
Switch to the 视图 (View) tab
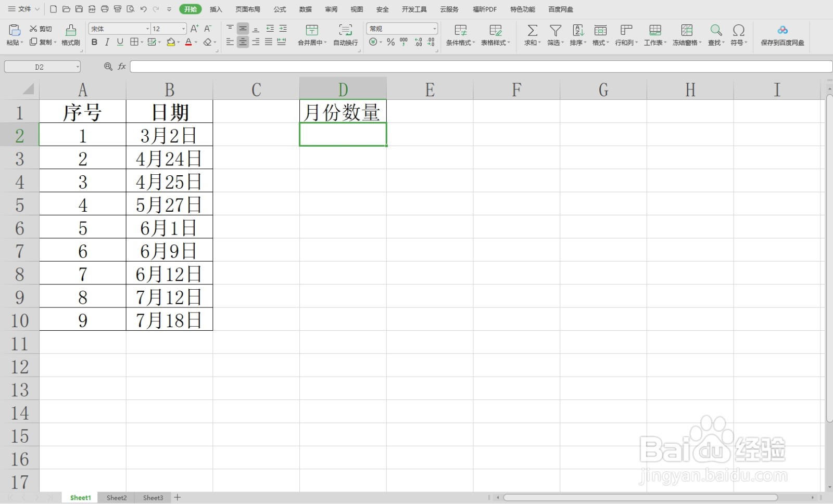(357, 9)
